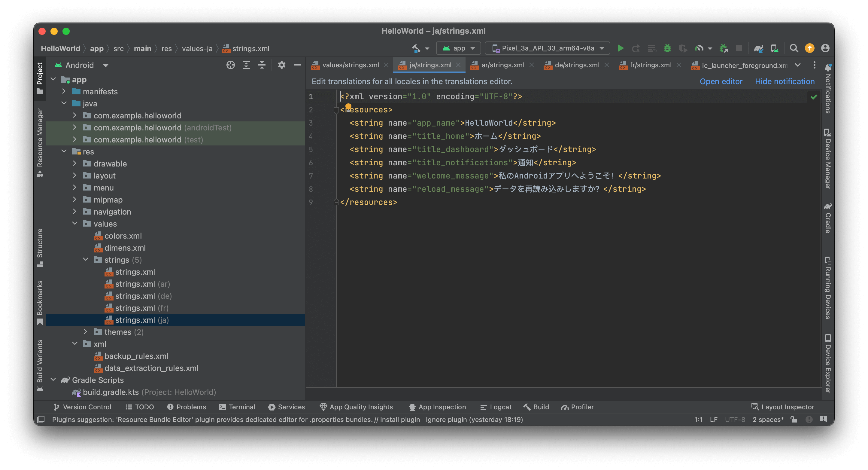This screenshot has height=470, width=868.
Task: Click the Attach Debugger to Android Process icon
Action: (724, 48)
